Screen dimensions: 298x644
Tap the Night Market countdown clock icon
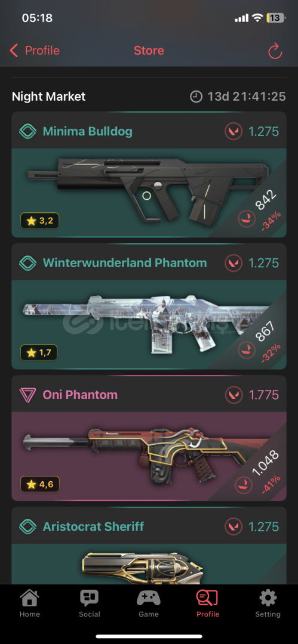196,97
